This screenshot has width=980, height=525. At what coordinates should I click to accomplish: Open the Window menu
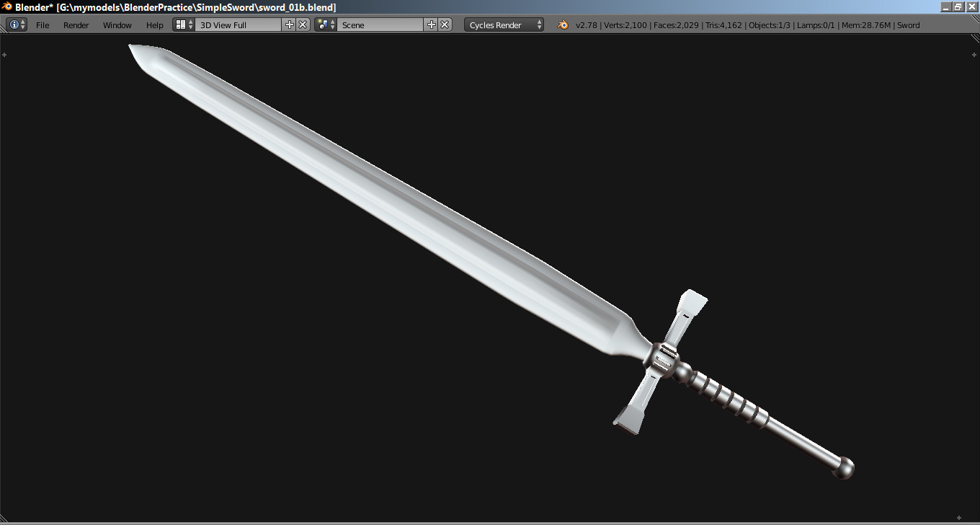pyautogui.click(x=117, y=25)
